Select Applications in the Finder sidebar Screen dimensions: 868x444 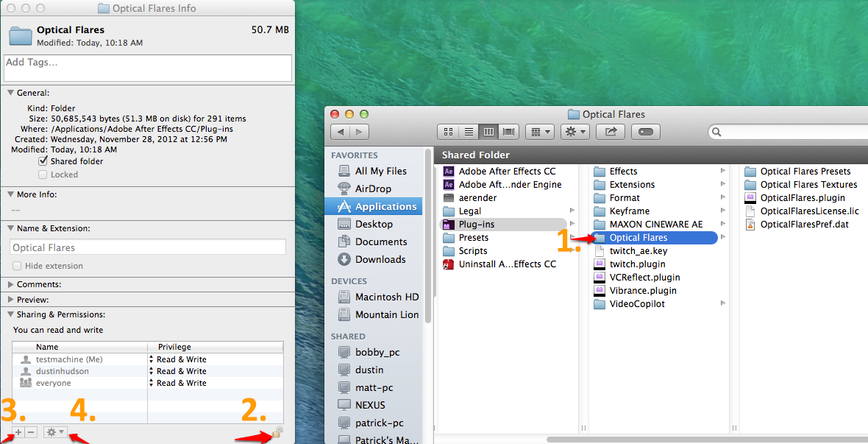[x=385, y=206]
